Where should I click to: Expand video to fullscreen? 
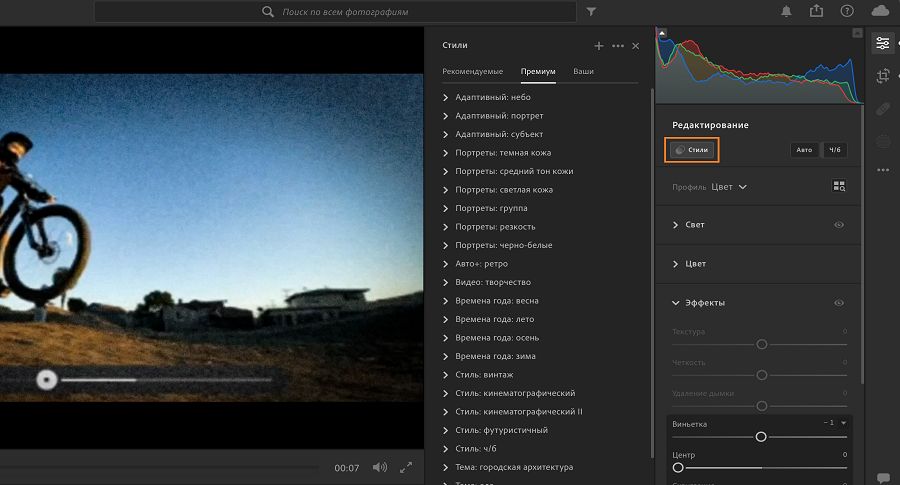coord(406,467)
